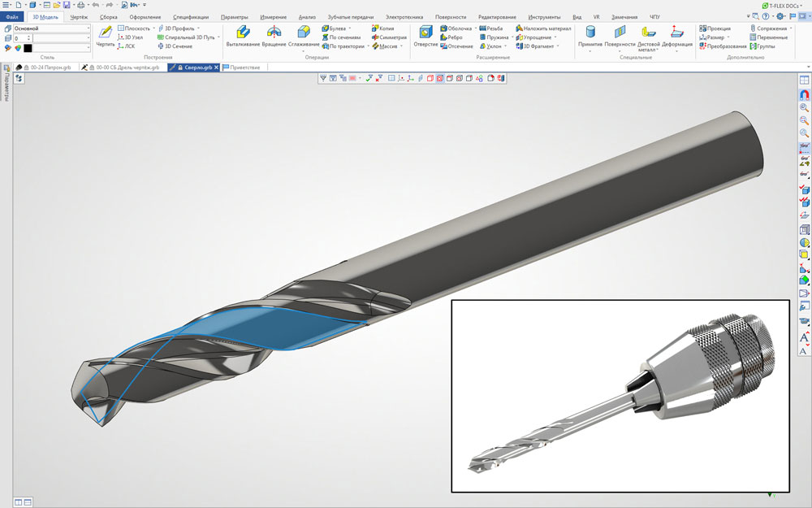The width and height of the screenshot is (812, 508).
Task: Click the Переменные button
Action: (767, 37)
